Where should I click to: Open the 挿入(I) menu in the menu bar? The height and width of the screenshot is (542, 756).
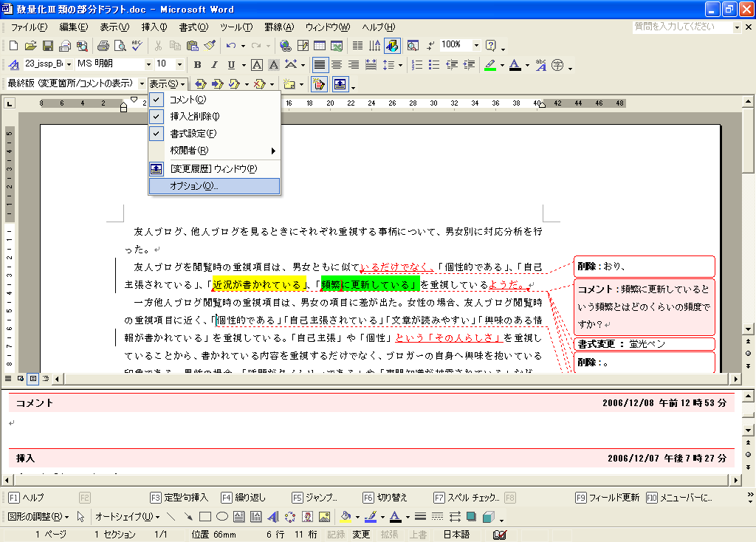coord(154,27)
